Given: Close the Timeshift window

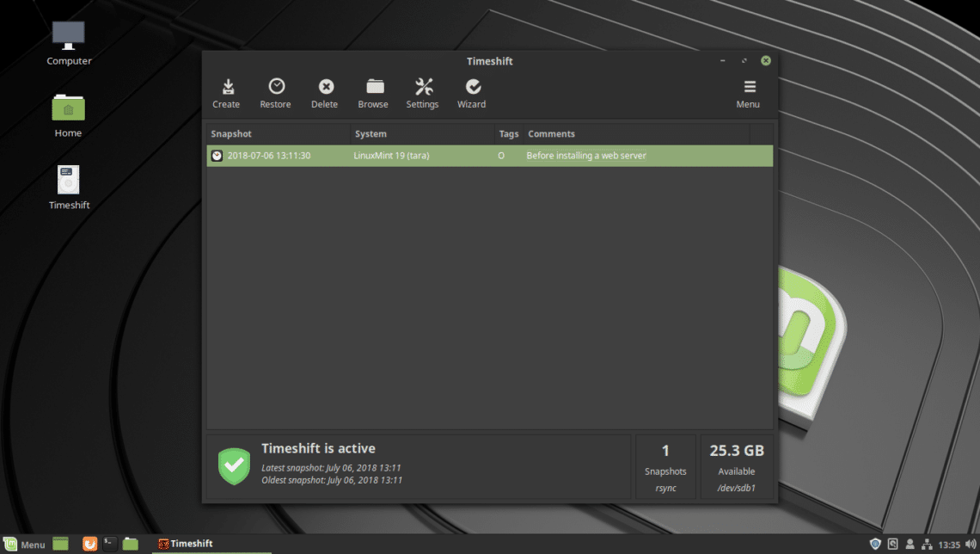Looking at the screenshot, I should 766,61.
